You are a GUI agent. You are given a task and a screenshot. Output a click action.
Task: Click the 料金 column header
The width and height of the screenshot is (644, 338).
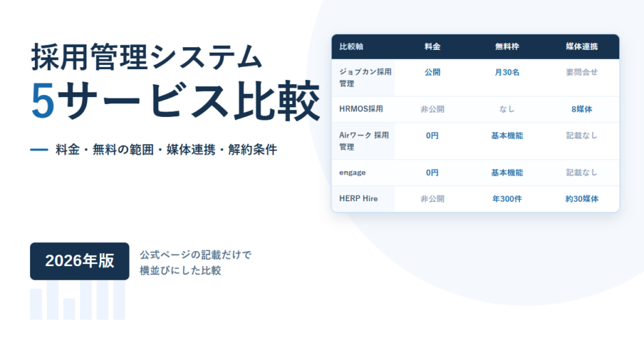coord(432,47)
